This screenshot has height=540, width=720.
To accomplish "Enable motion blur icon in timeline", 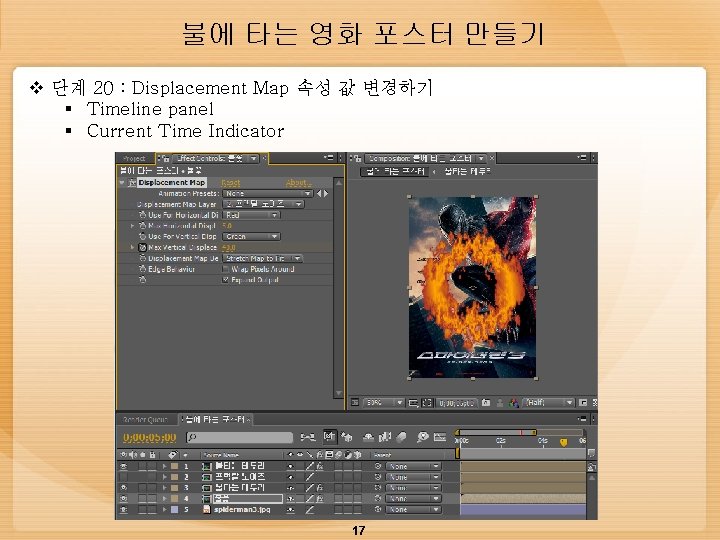I will click(401, 437).
